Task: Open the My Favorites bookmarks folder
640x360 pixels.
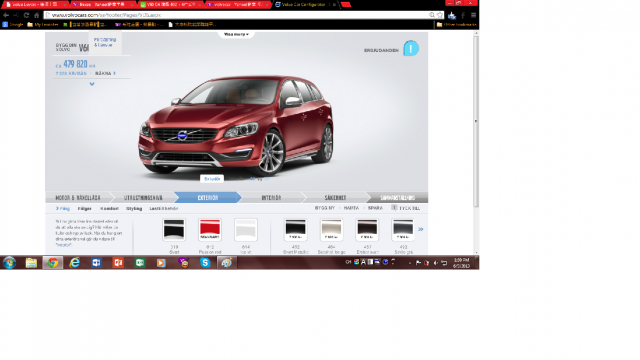Action: point(43,24)
